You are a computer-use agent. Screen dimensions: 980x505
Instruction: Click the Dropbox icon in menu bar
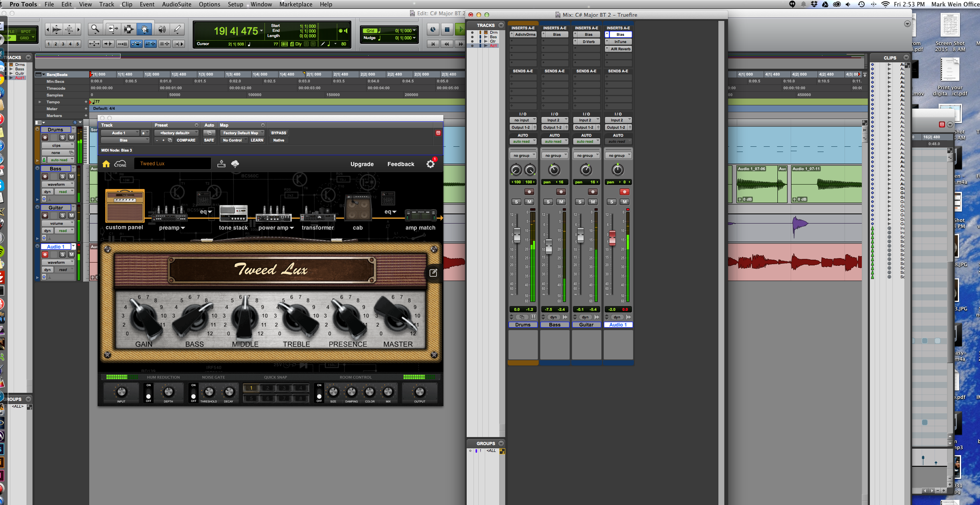pyautogui.click(x=814, y=4)
